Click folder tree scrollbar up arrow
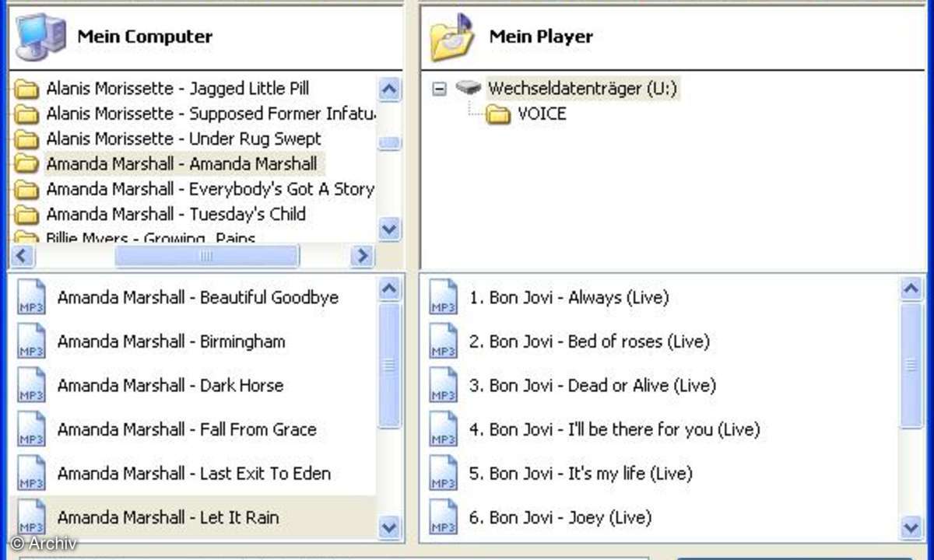Screen dimensions: 934x560 tap(389, 89)
